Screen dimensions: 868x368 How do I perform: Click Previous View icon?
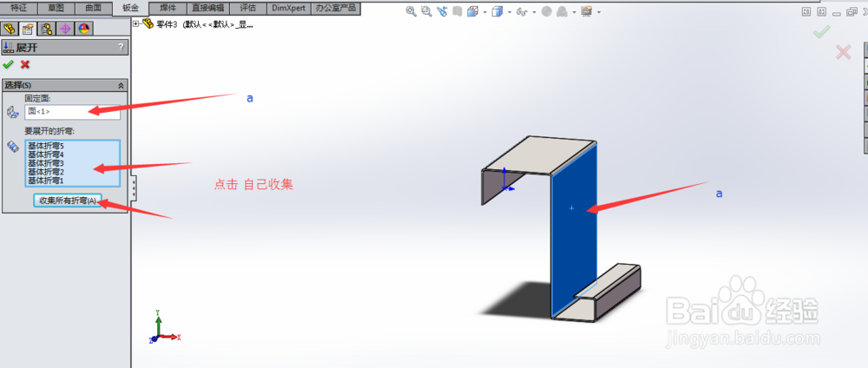[442, 11]
